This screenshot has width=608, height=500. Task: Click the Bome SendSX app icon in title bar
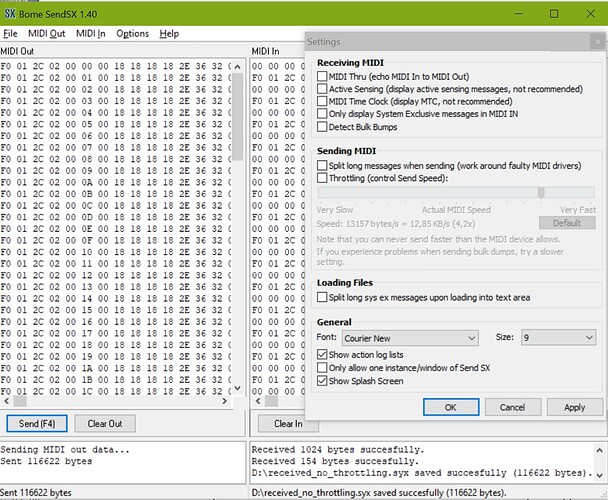pos(10,14)
